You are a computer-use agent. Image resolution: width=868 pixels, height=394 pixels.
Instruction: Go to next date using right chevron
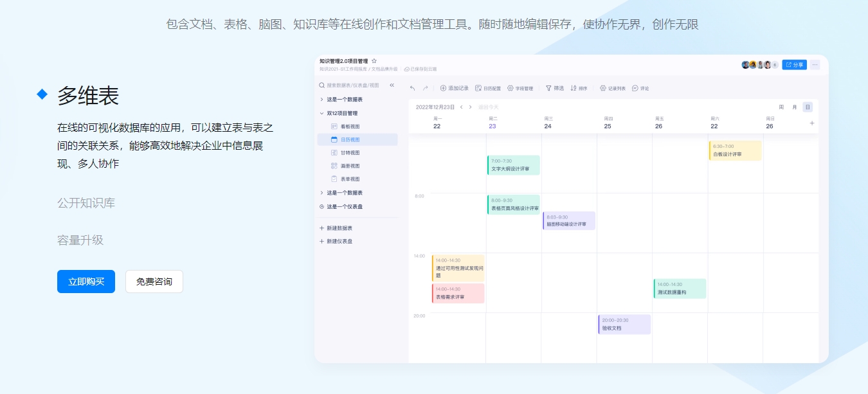point(470,107)
